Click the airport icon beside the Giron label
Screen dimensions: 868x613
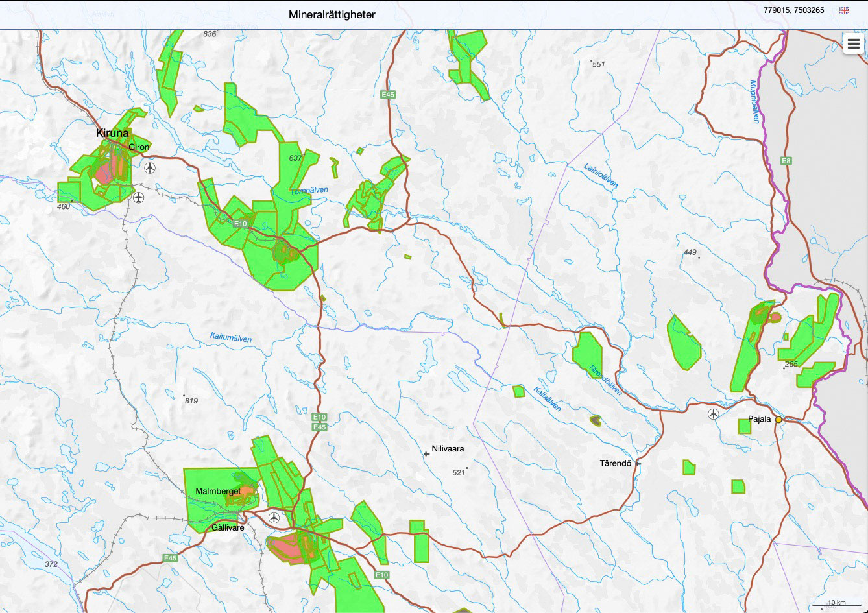point(151,168)
